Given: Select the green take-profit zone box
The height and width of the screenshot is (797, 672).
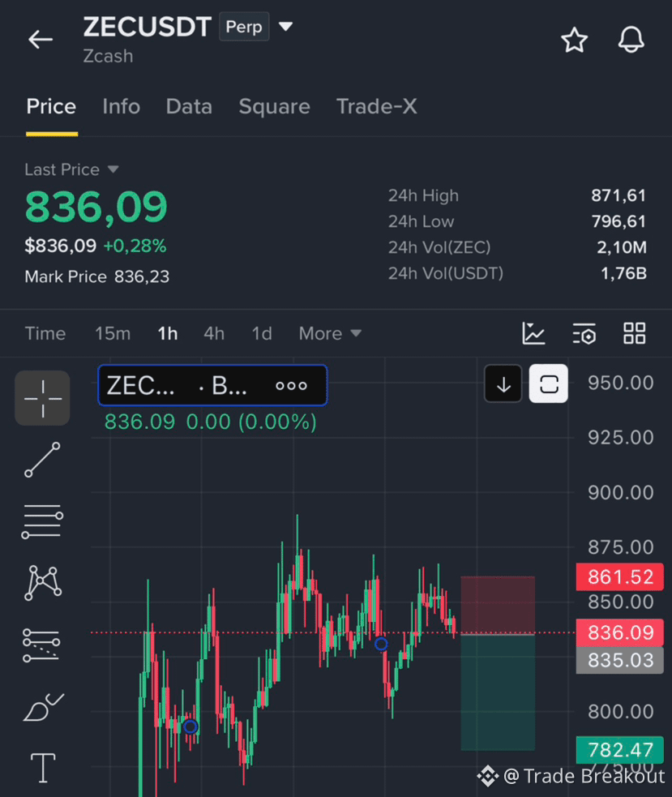Looking at the screenshot, I should [498, 692].
